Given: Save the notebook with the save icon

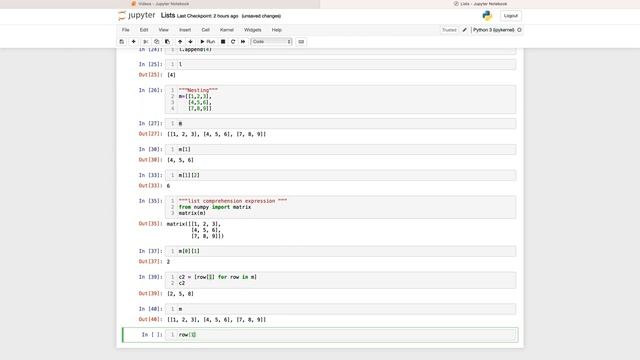Looking at the screenshot, I should (122, 42).
